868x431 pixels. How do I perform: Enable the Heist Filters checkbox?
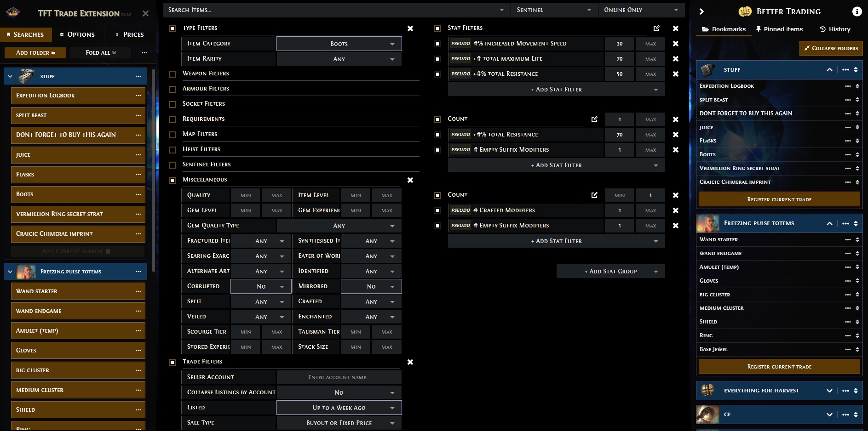pyautogui.click(x=172, y=150)
